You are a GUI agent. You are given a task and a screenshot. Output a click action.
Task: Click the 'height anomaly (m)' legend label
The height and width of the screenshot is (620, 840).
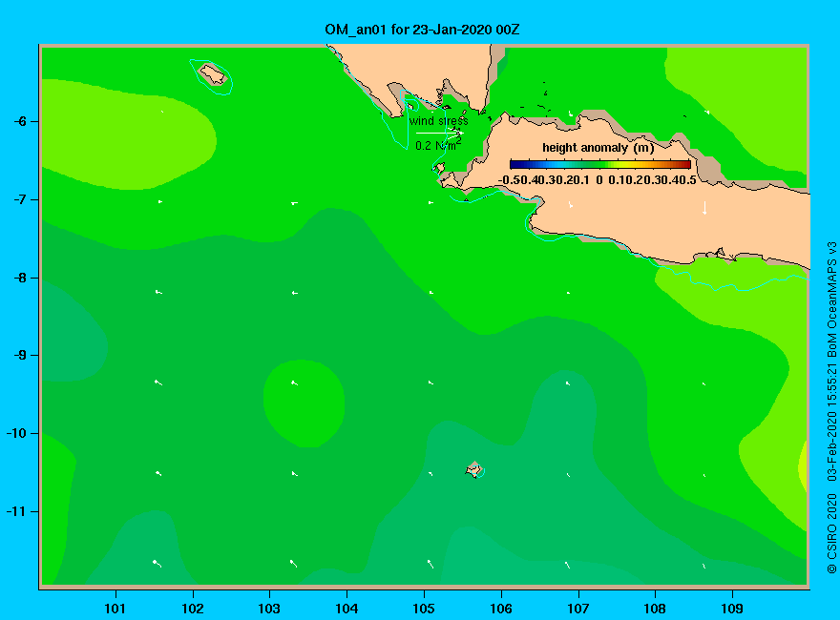coord(598,147)
